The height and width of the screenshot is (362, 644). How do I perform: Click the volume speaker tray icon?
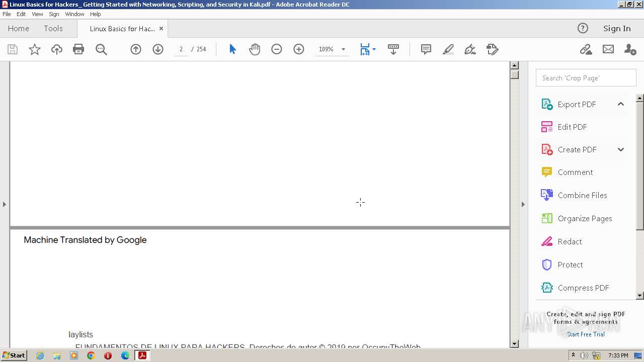[584, 355]
